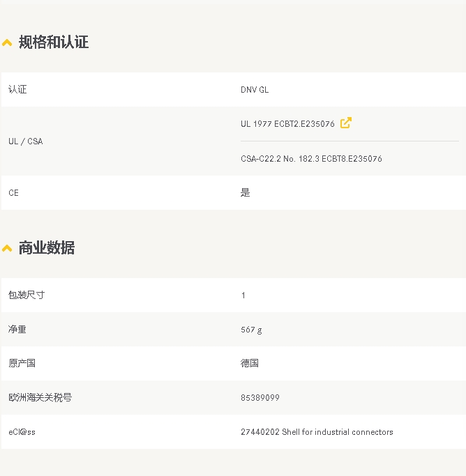466x476 pixels.
Task: Click the DNV GL certification value
Action: click(x=255, y=90)
